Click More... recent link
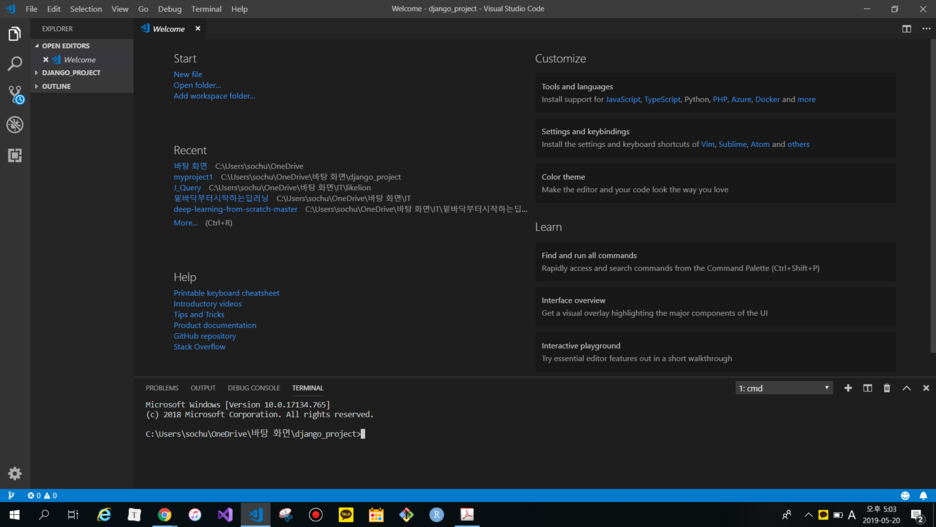This screenshot has height=527, width=936. [x=185, y=223]
